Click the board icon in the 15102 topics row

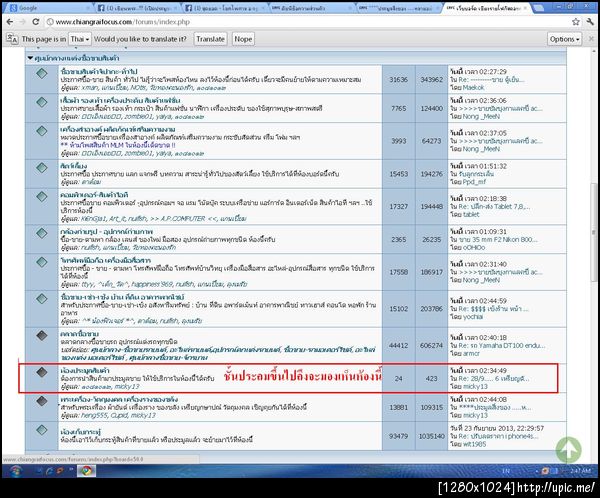click(42, 299)
